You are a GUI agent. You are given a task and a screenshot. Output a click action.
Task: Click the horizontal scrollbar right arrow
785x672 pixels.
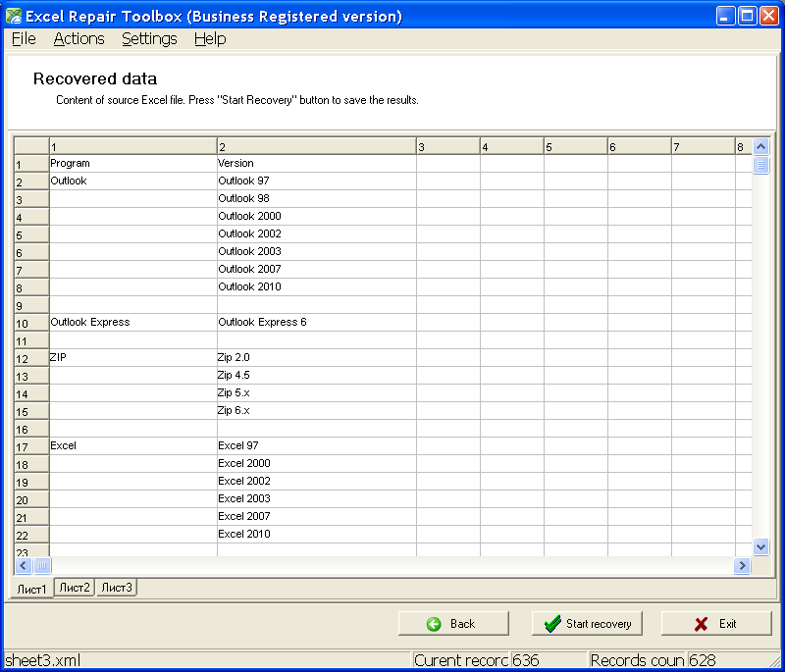(x=742, y=565)
